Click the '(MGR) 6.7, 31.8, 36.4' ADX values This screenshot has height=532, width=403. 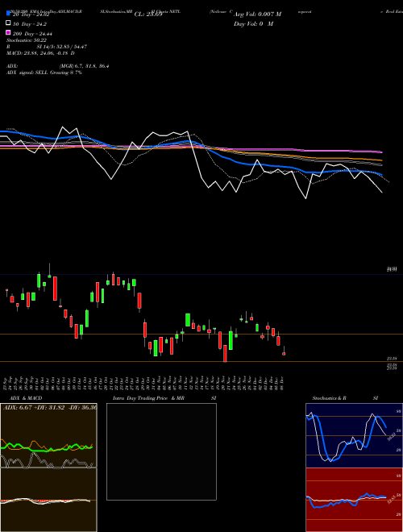(84, 66)
